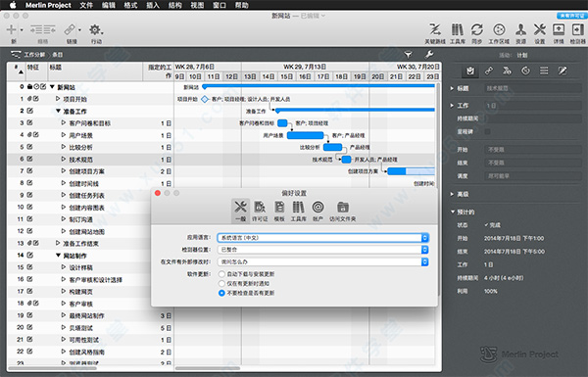Toggle the 里程碑 milestone checkbox in the inspector
The image size is (588, 377).
(x=487, y=131)
